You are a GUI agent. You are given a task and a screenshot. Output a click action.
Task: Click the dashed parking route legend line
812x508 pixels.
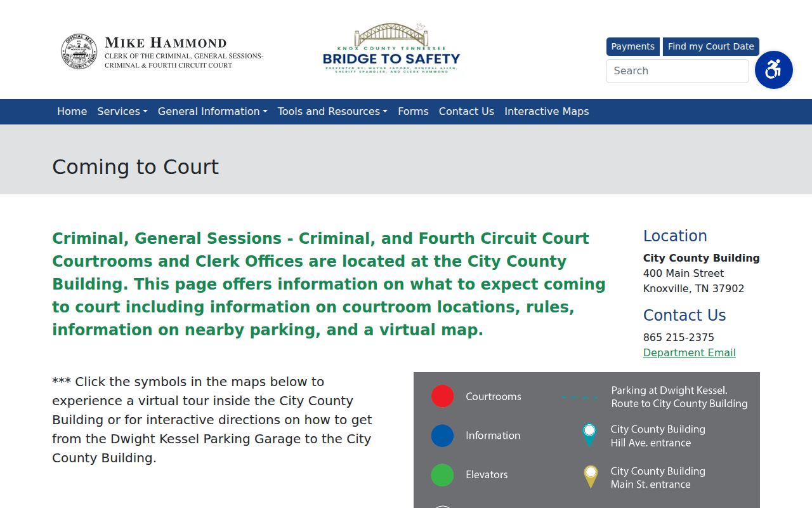point(579,398)
